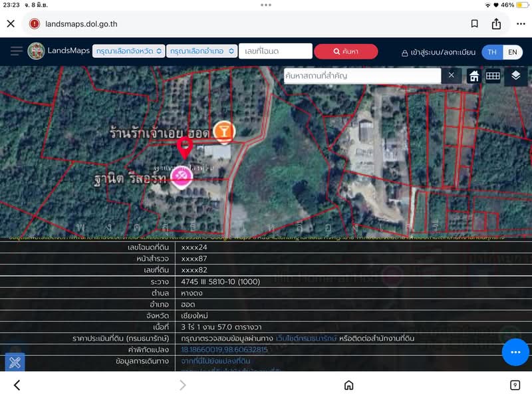Switch language to EN
Image resolution: width=532 pixels, height=399 pixels.
512,53
